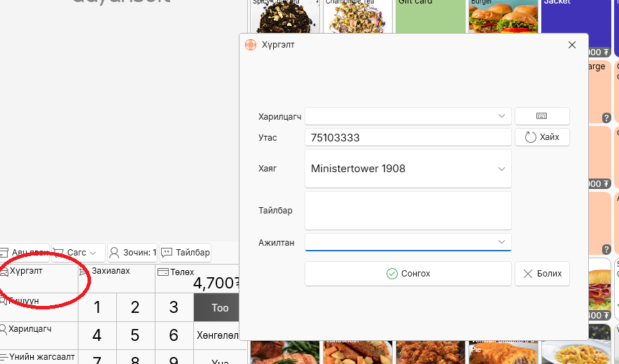Click the Хайх search button
Image resolution: width=619 pixels, height=364 pixels.
542,137
